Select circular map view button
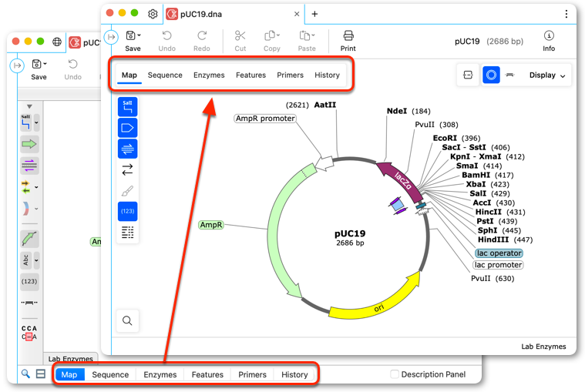This screenshot has width=585, height=392. coord(491,75)
